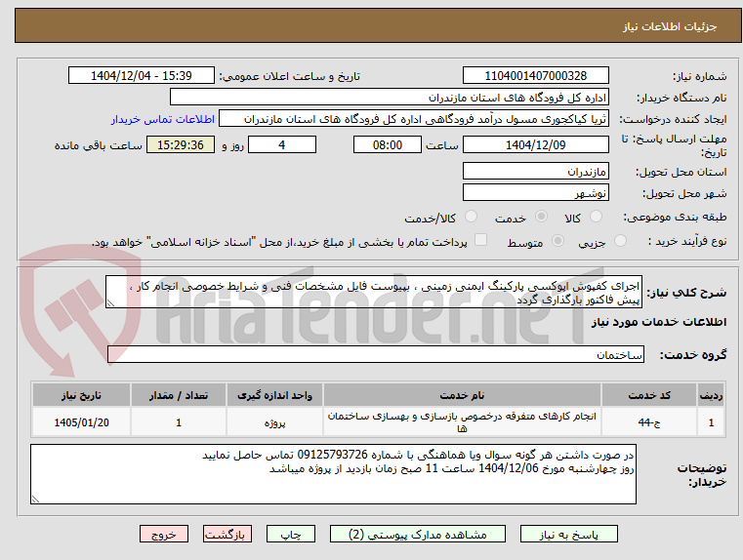Select the 'کالا' radio button
The height and width of the screenshot is (560, 743).
point(596,217)
